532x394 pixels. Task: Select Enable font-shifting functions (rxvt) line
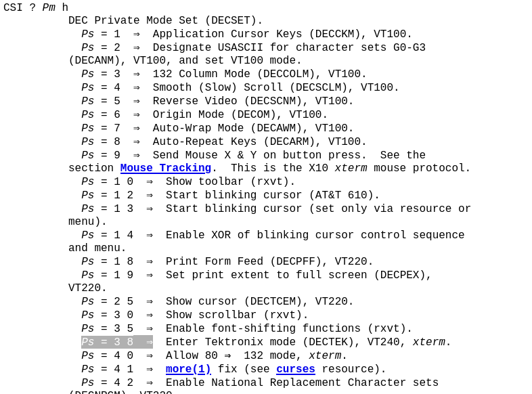[288, 329]
